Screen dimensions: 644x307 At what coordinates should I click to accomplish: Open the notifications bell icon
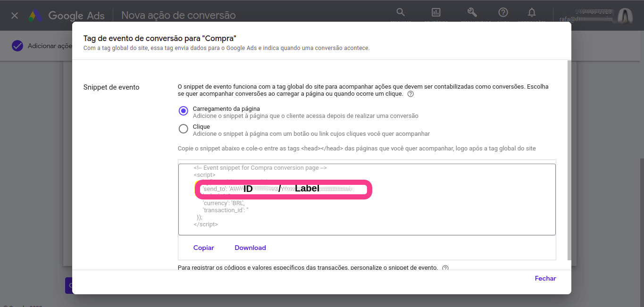(x=532, y=12)
